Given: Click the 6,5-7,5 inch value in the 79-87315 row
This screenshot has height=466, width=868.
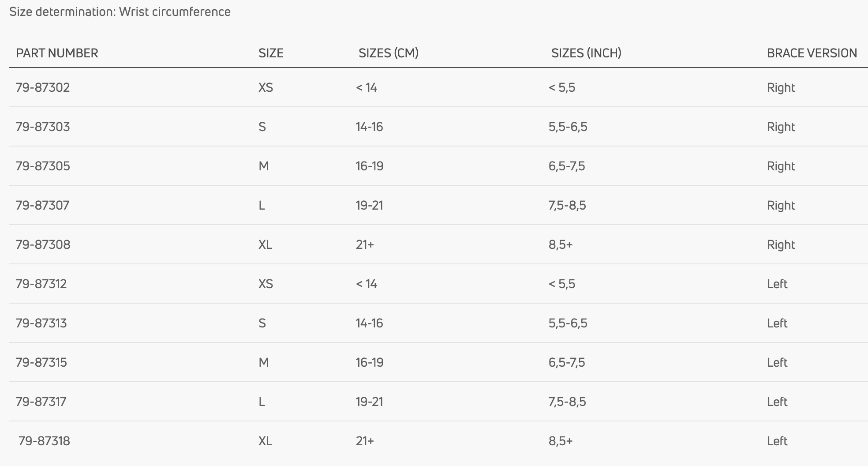Looking at the screenshot, I should point(567,363).
